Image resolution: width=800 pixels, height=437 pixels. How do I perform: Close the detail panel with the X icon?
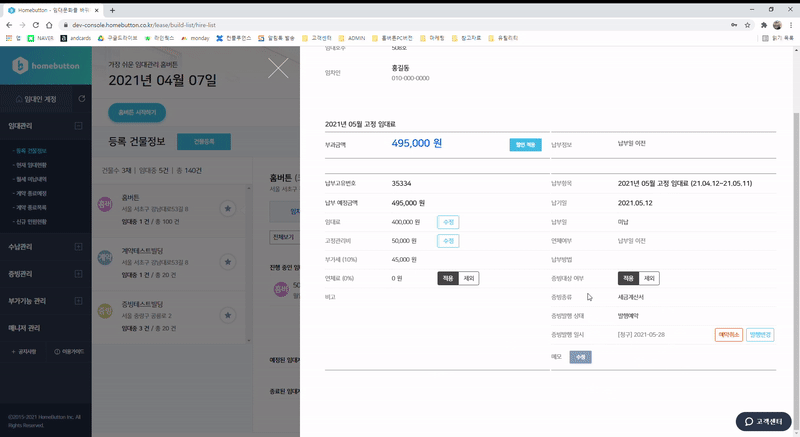(x=278, y=68)
